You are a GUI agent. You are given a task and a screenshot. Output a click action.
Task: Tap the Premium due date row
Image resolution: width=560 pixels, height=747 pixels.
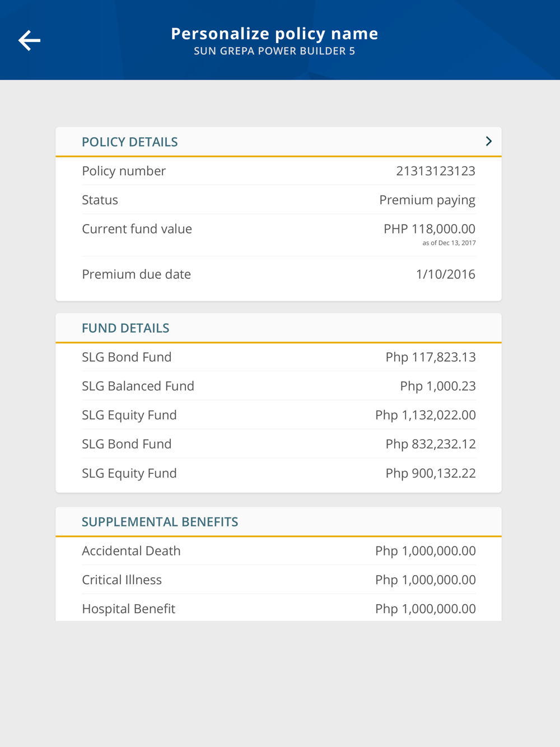coord(278,274)
